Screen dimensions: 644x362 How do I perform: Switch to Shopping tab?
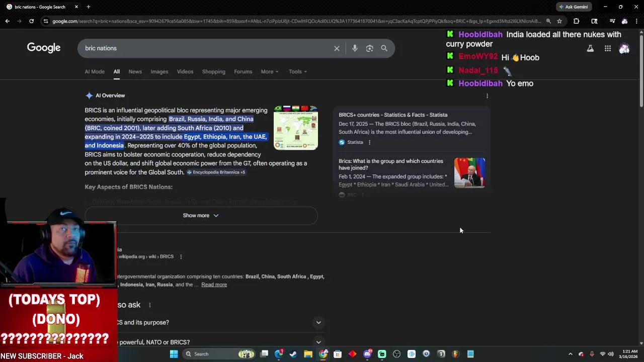pos(214,71)
